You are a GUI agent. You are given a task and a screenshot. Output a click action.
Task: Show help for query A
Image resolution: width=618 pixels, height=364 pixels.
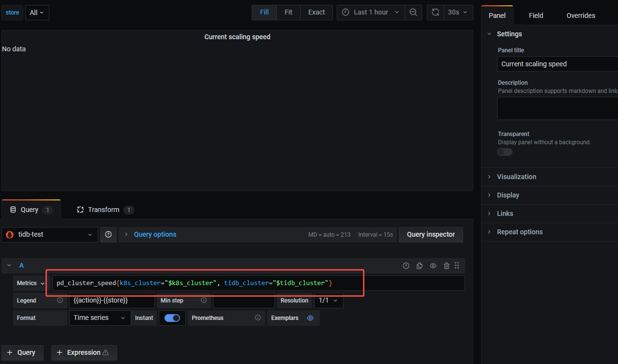(x=406, y=266)
